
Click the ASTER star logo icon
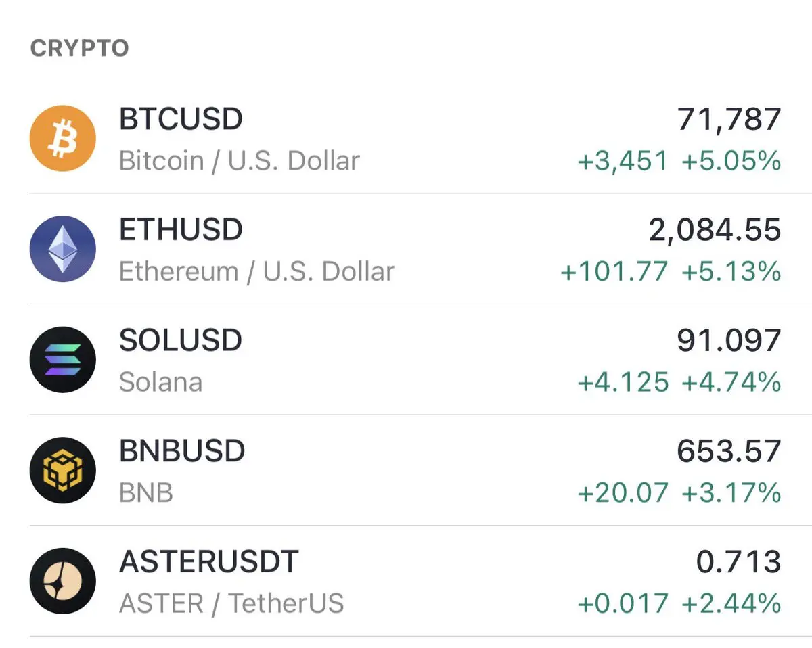[63, 580]
